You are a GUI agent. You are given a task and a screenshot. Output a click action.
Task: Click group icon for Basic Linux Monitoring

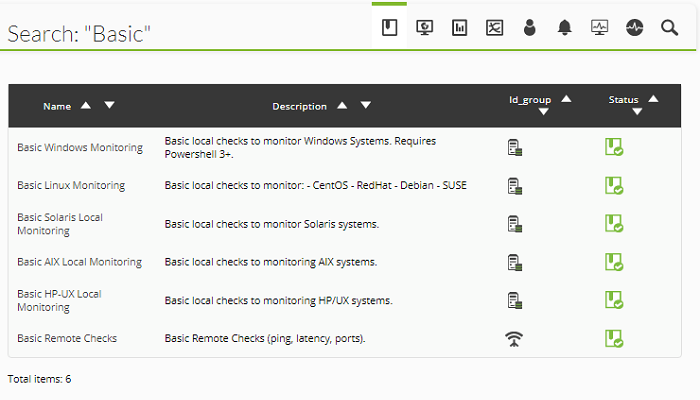[x=515, y=186]
